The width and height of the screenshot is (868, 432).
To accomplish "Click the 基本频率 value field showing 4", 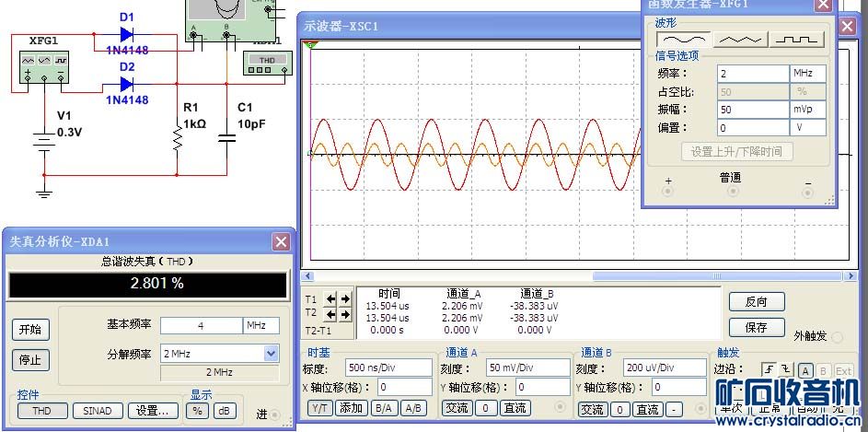I will pos(201,326).
